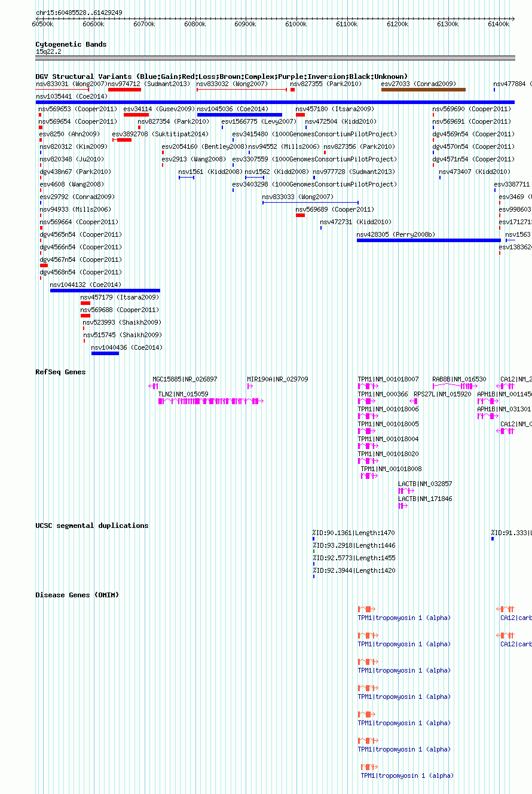Click the blue bar under nsv428305

click(429, 240)
